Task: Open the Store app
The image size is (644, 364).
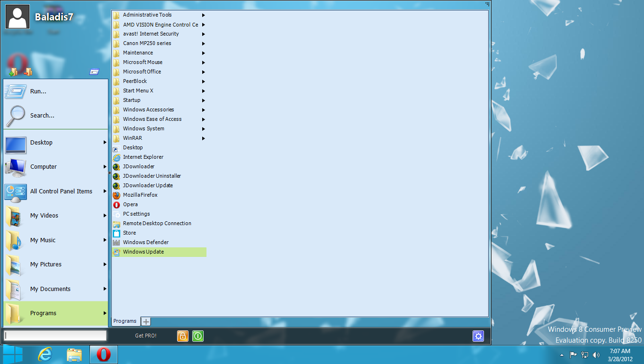Action: click(x=159, y=233)
